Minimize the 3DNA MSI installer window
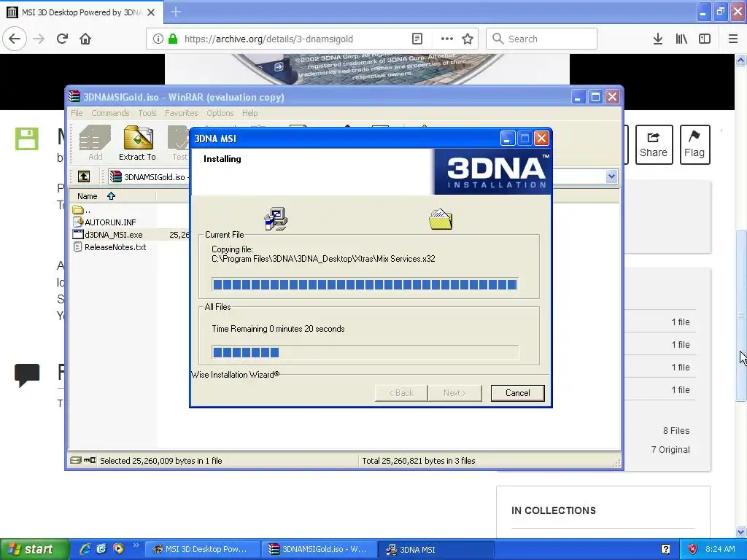The image size is (747, 560). (x=508, y=139)
